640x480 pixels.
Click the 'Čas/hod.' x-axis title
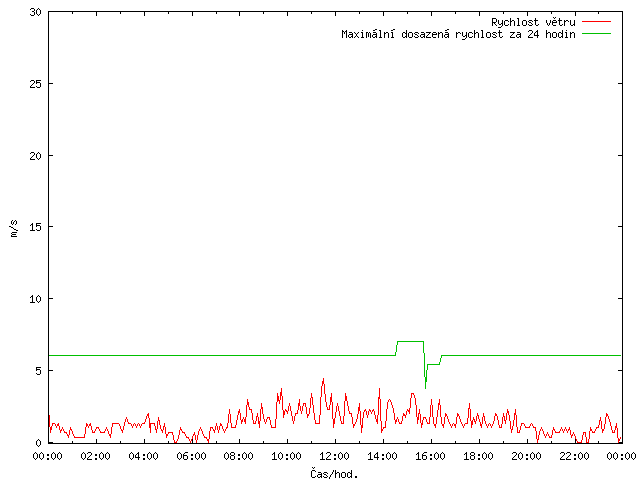click(334, 474)
